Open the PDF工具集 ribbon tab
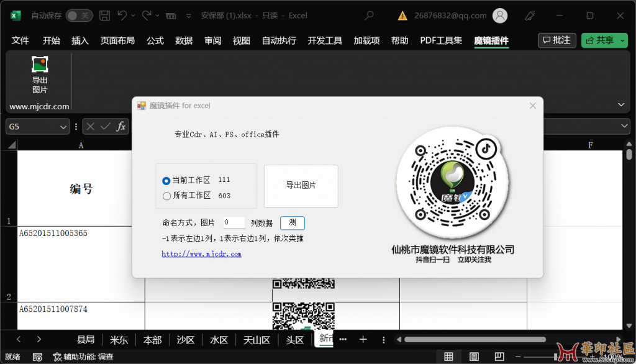The height and width of the screenshot is (364, 636). tap(441, 40)
